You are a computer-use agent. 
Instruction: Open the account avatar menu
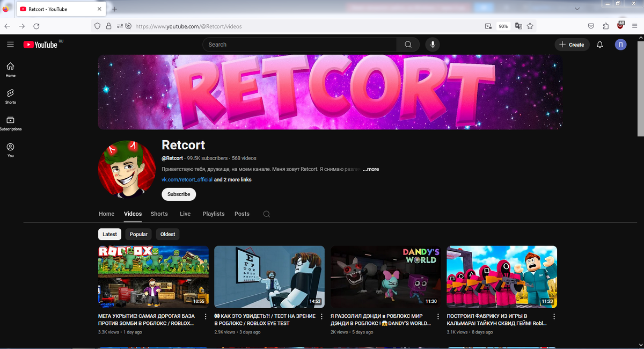click(x=620, y=45)
